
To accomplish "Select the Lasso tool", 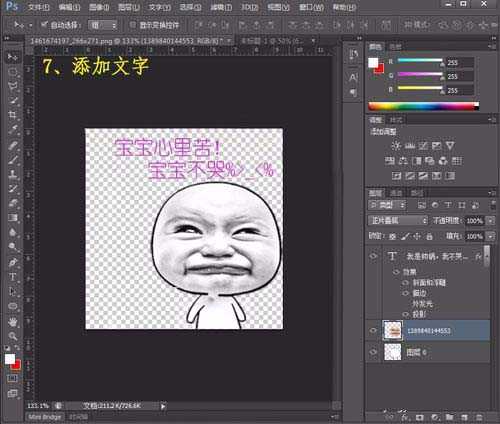I will 13,86.
